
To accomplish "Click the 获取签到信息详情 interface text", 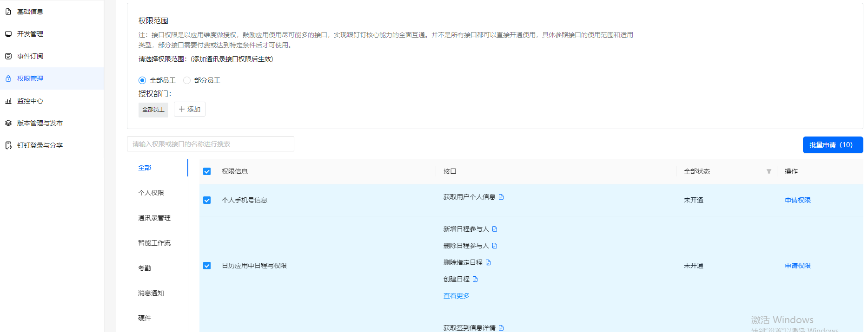I will 470,328.
